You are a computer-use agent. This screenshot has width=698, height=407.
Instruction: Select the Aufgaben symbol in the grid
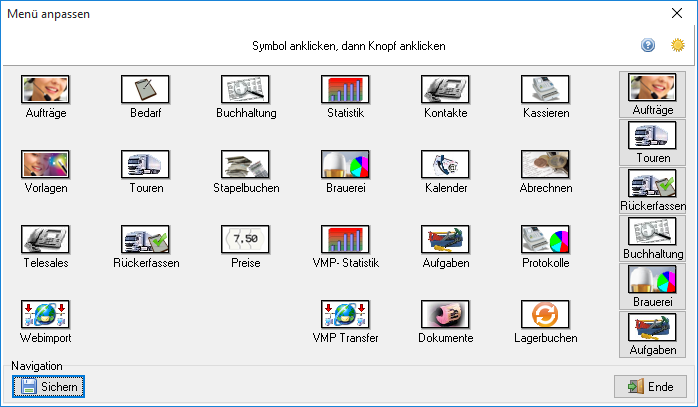pyautogui.click(x=445, y=239)
